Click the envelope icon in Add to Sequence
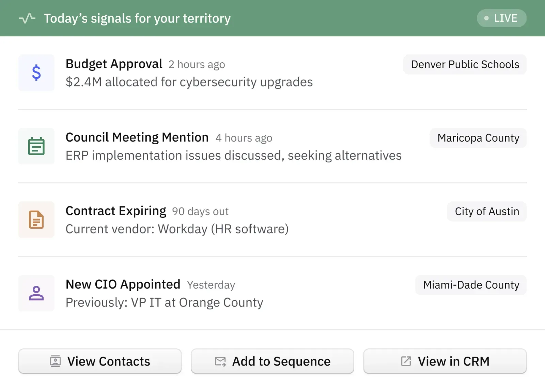This screenshot has height=392, width=545. coord(220,361)
